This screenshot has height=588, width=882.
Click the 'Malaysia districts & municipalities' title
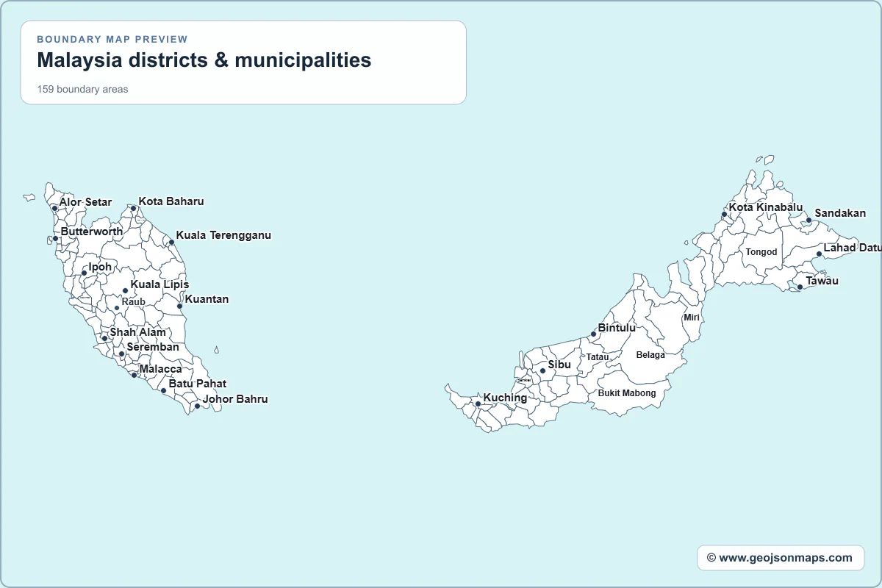point(204,60)
